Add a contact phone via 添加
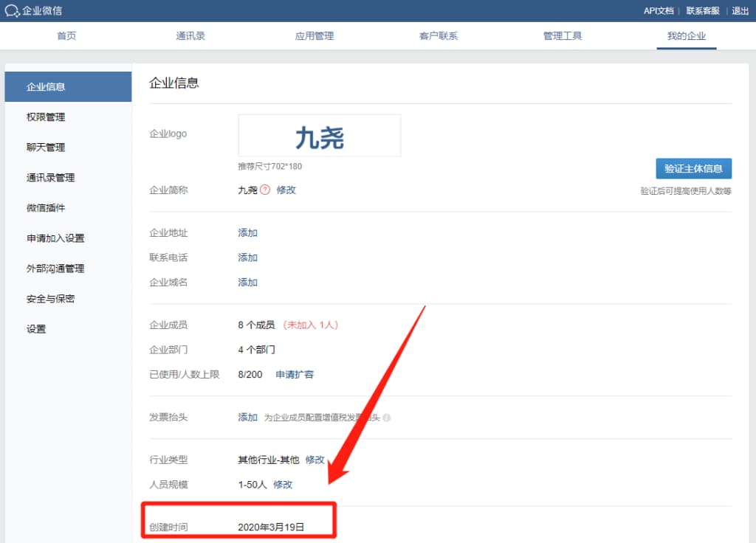 pos(247,257)
